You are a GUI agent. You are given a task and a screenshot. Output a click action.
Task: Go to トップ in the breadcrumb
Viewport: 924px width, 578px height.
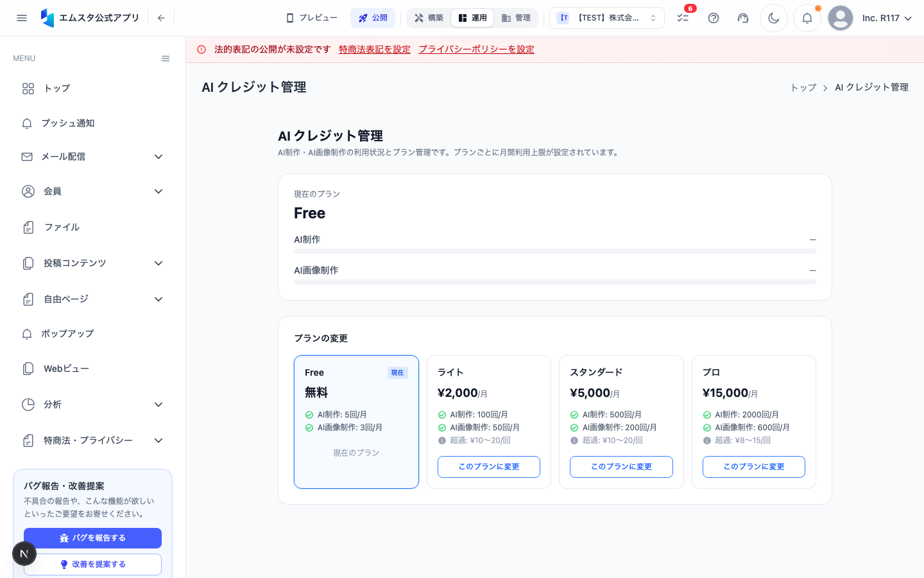[x=803, y=88]
